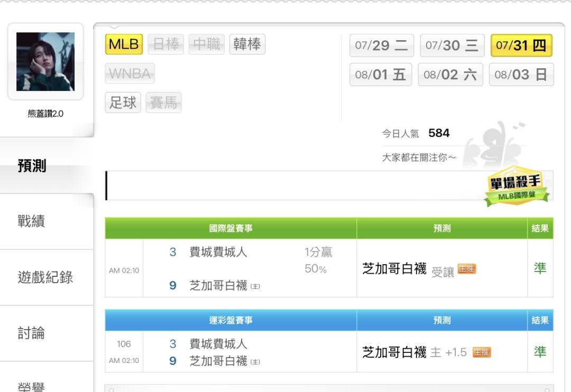Click the 國際盤賽事 table header
This screenshot has height=392, width=571.
pos(231,228)
